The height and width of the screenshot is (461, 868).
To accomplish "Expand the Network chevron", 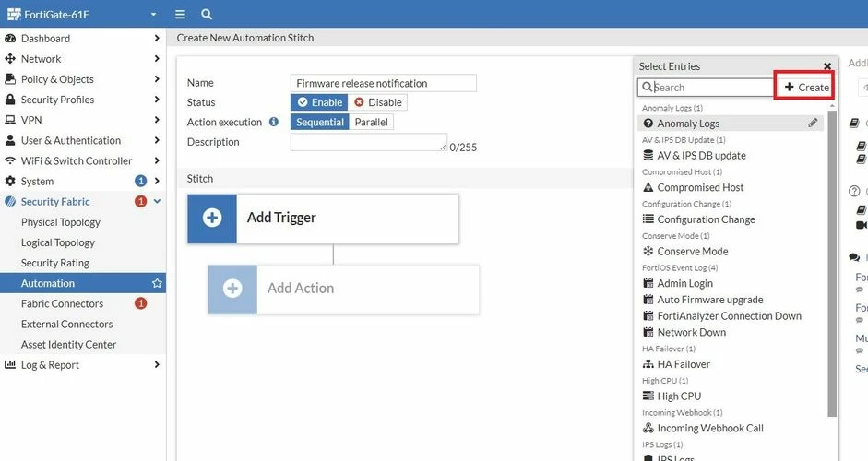I will coord(157,59).
